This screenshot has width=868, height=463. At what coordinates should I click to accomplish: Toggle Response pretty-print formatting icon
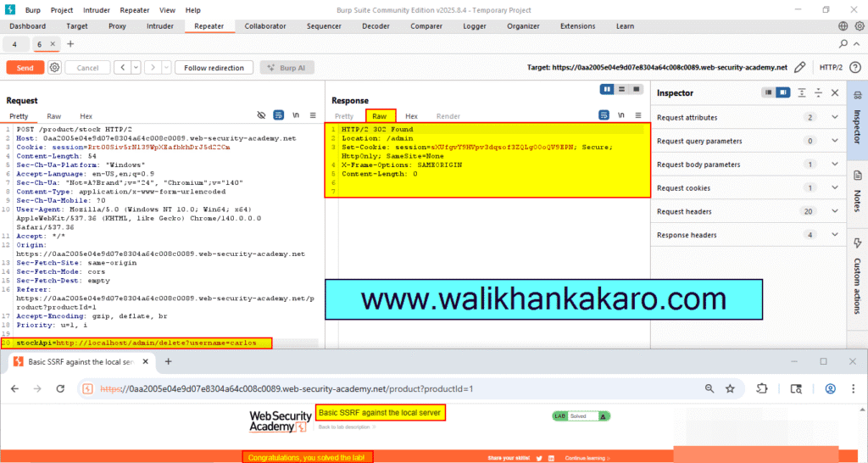pos(604,115)
